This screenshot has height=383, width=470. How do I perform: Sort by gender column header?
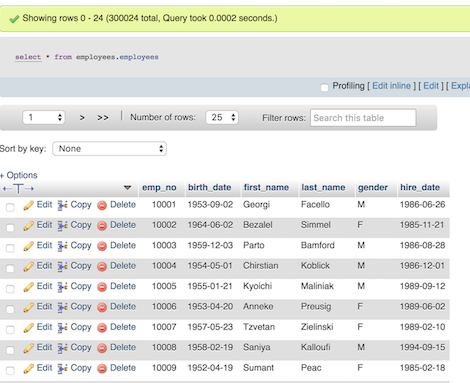click(373, 188)
